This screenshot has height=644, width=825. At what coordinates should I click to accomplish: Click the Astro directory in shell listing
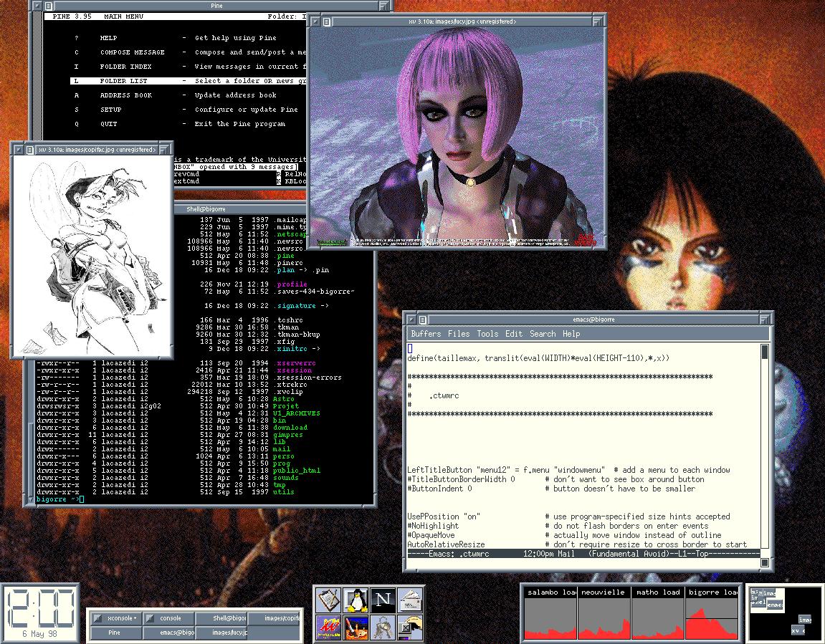(x=284, y=399)
